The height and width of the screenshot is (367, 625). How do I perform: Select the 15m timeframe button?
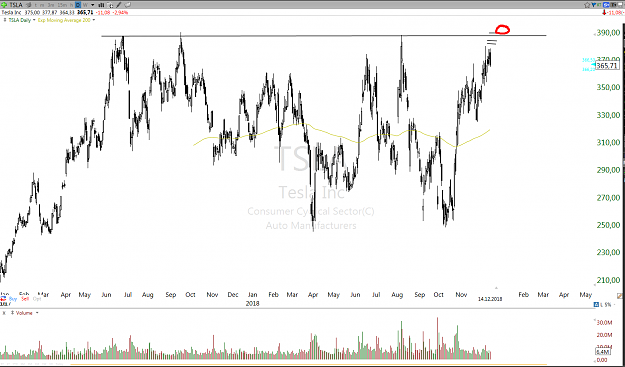click(62, 5)
